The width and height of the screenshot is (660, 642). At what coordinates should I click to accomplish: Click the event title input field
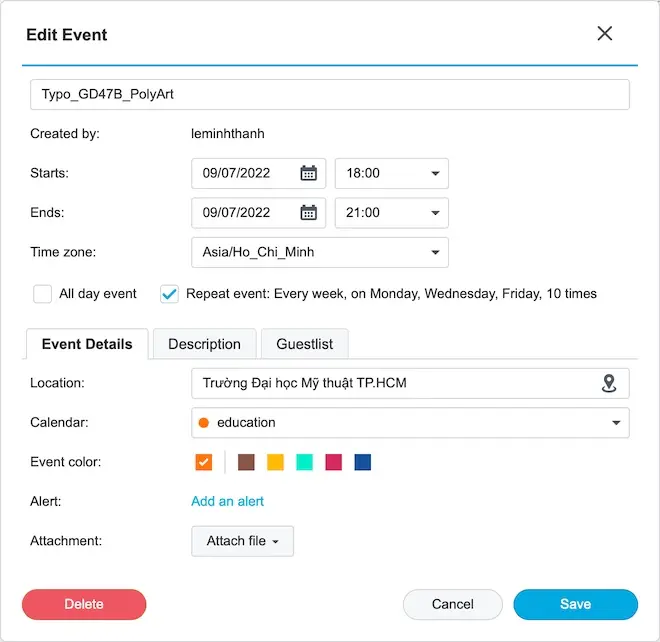[x=330, y=94]
